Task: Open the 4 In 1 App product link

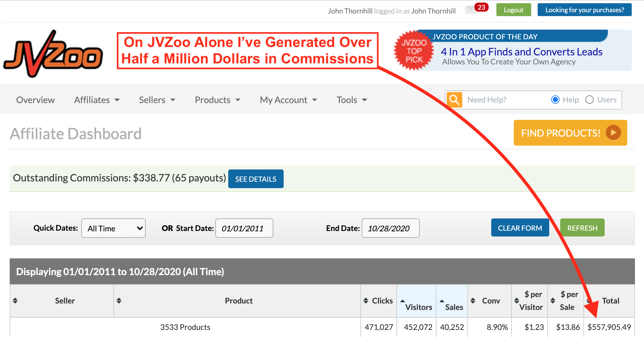Action: click(521, 52)
